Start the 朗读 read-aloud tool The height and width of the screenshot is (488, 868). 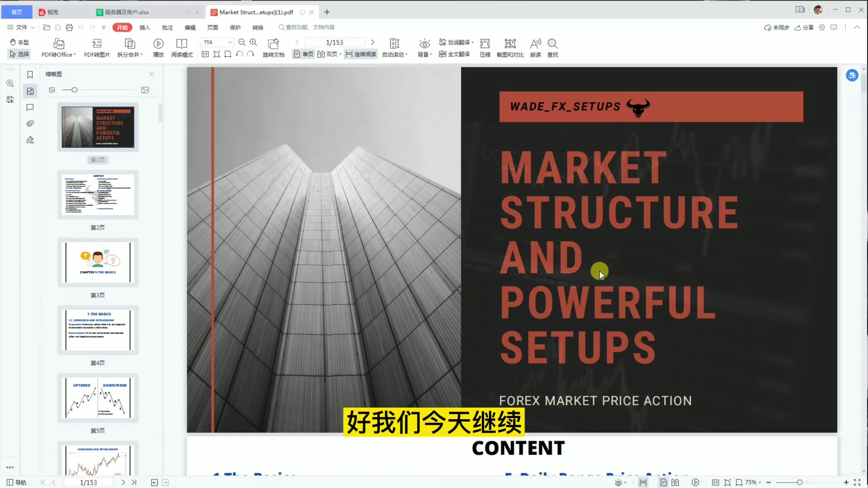(535, 44)
